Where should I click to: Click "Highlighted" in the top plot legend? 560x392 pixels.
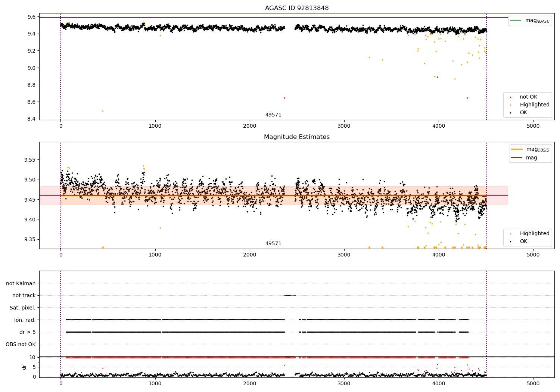[535, 105]
